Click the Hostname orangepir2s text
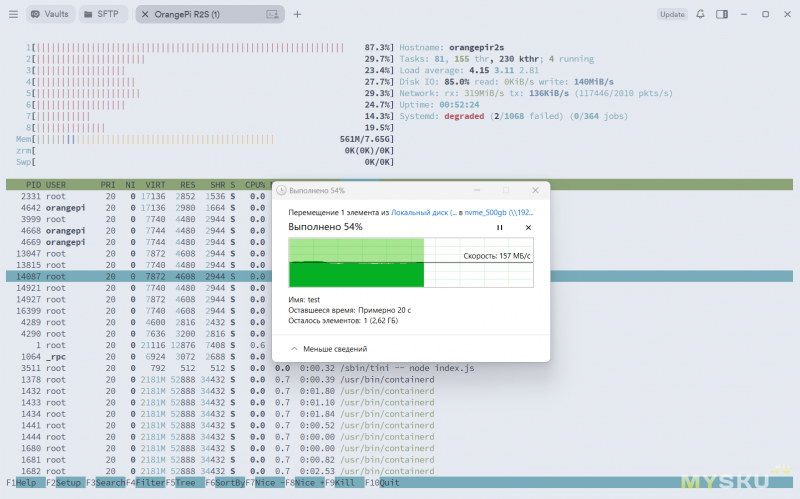800x499 pixels. 452,47
